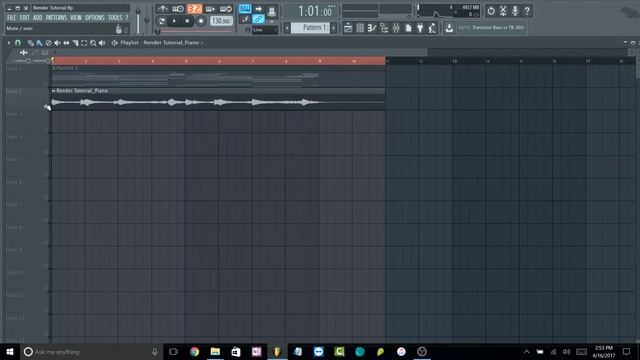Screen dimensions: 640x360
Task: Click the 130 tempo display
Action: coord(222,21)
